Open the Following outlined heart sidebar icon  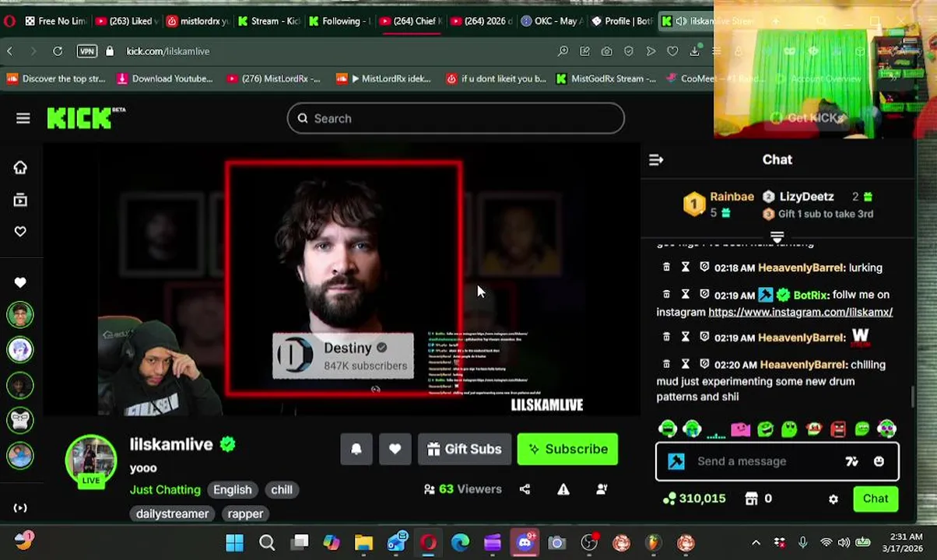tap(20, 231)
